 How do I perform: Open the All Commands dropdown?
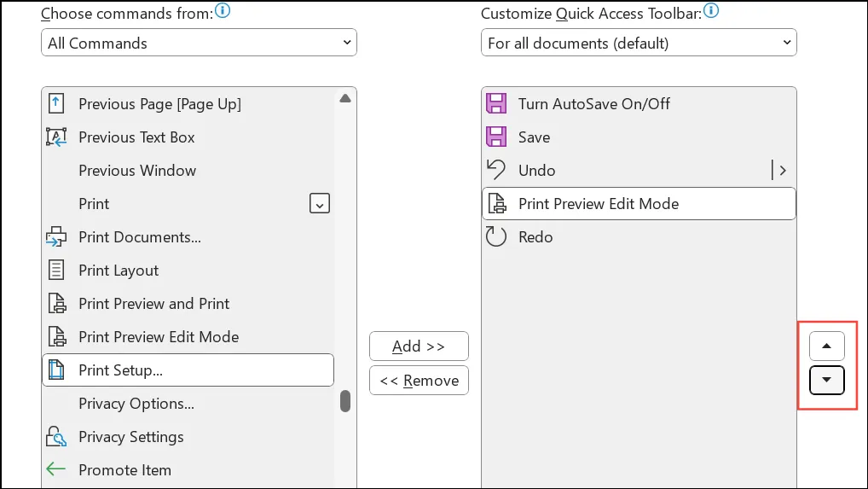pyautogui.click(x=199, y=43)
